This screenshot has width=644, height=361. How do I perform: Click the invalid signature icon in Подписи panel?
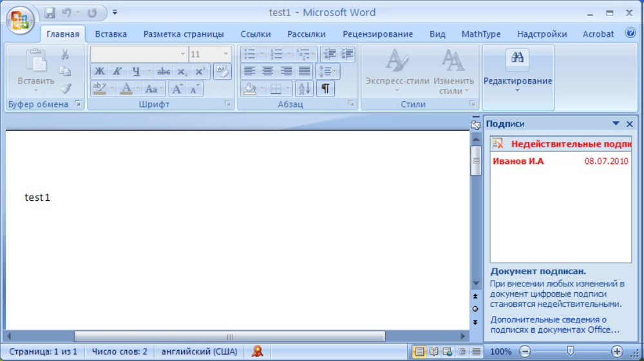tap(498, 143)
